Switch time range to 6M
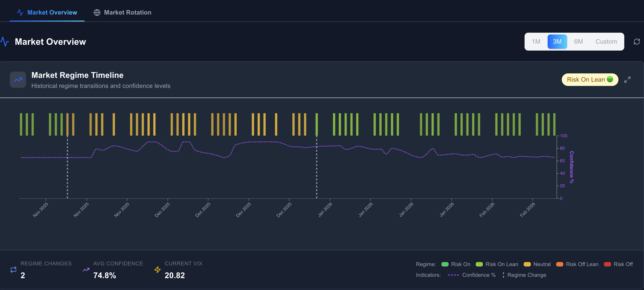The image size is (644, 290). point(578,42)
